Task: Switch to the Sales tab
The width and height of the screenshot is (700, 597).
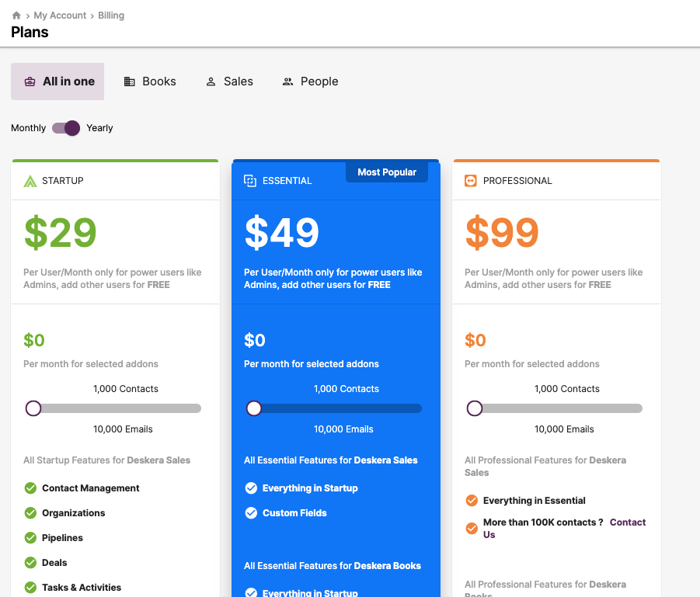Action: pos(229,82)
